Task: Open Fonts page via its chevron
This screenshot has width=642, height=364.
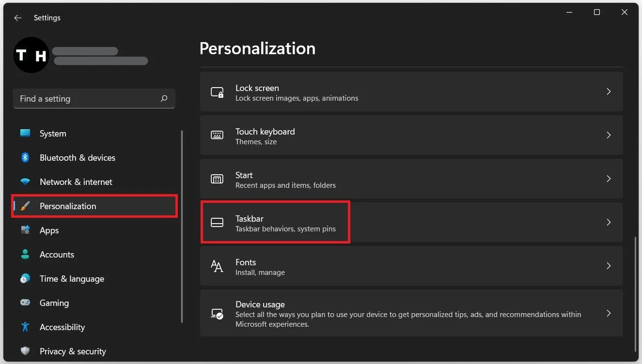Action: [609, 266]
